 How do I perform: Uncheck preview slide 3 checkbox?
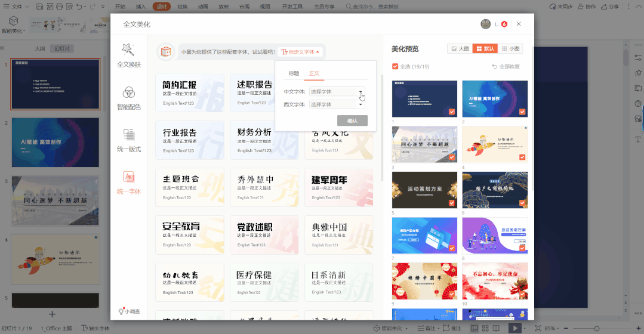click(x=452, y=157)
